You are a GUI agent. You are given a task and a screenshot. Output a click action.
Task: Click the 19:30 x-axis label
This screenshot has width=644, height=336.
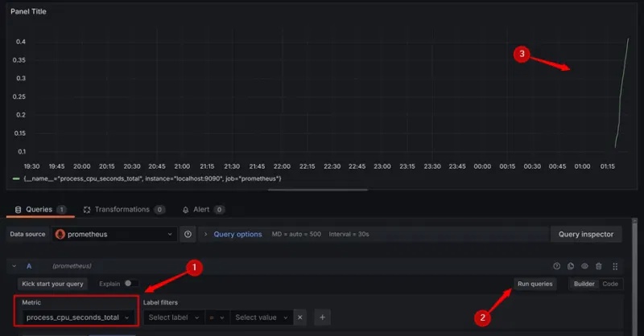pyautogui.click(x=31, y=166)
